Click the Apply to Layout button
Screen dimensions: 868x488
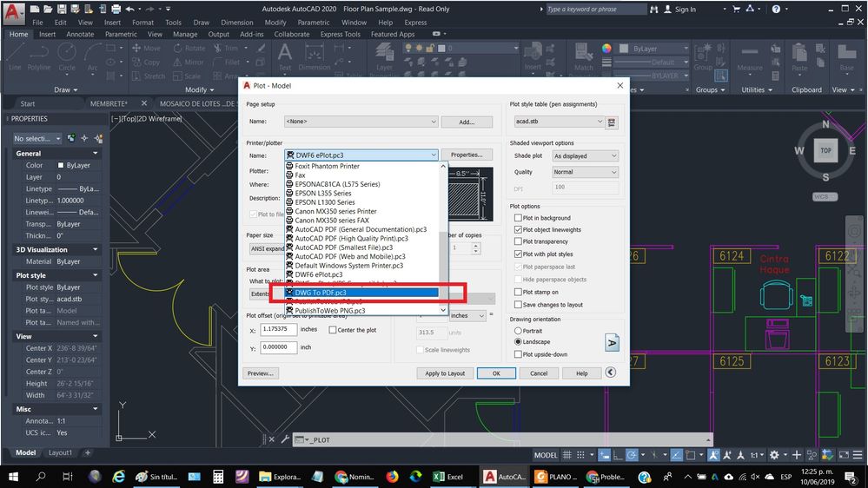[445, 373]
